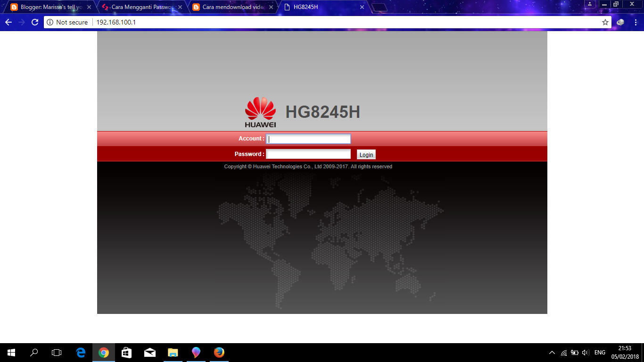The image size is (644, 362).
Task: Click the Login button
Action: [x=366, y=155]
